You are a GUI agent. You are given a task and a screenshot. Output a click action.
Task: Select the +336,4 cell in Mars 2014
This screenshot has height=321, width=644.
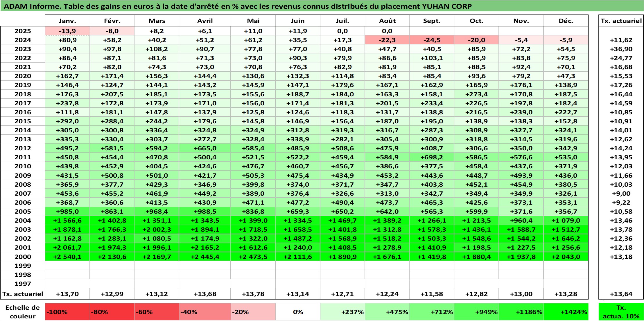(157, 130)
